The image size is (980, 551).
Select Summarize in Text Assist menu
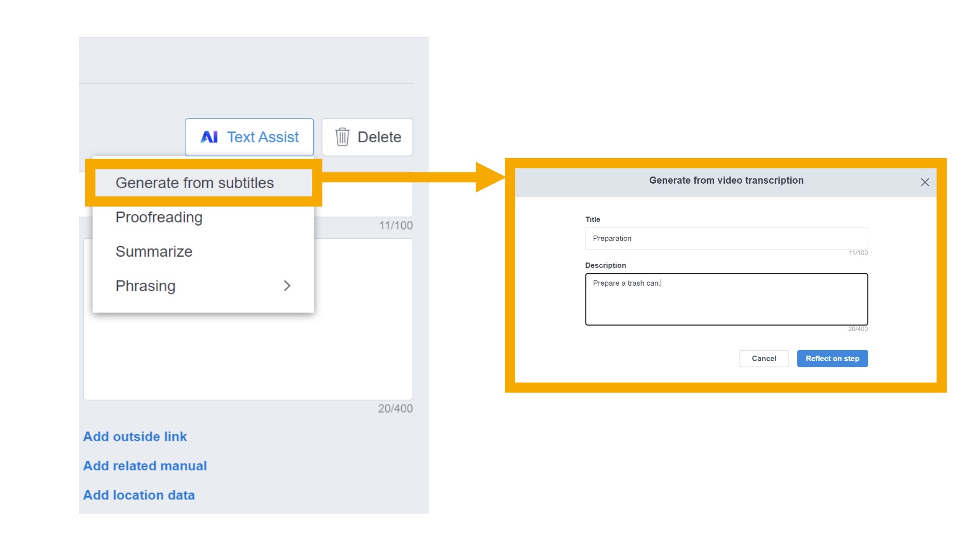(154, 252)
